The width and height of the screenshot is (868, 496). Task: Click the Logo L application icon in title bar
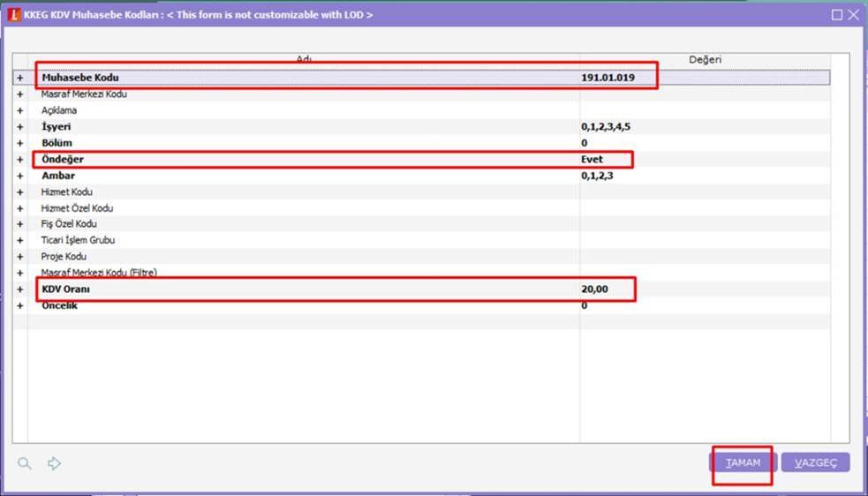(15, 15)
